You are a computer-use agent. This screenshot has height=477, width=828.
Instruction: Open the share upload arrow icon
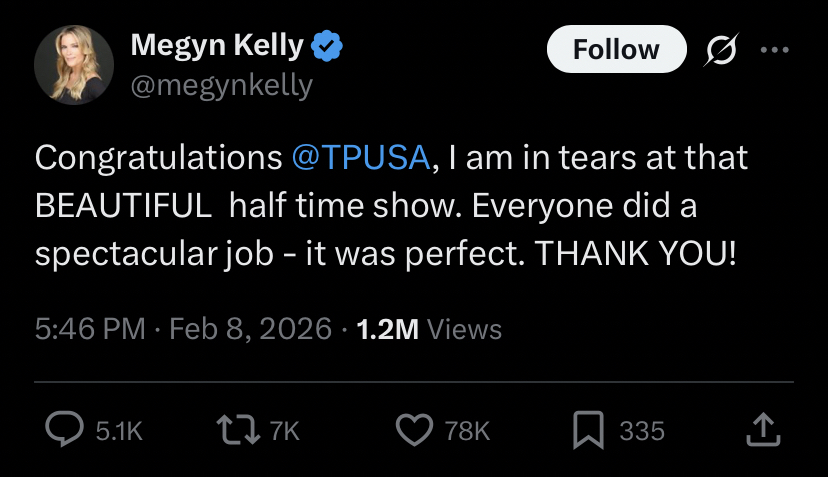coord(763,430)
